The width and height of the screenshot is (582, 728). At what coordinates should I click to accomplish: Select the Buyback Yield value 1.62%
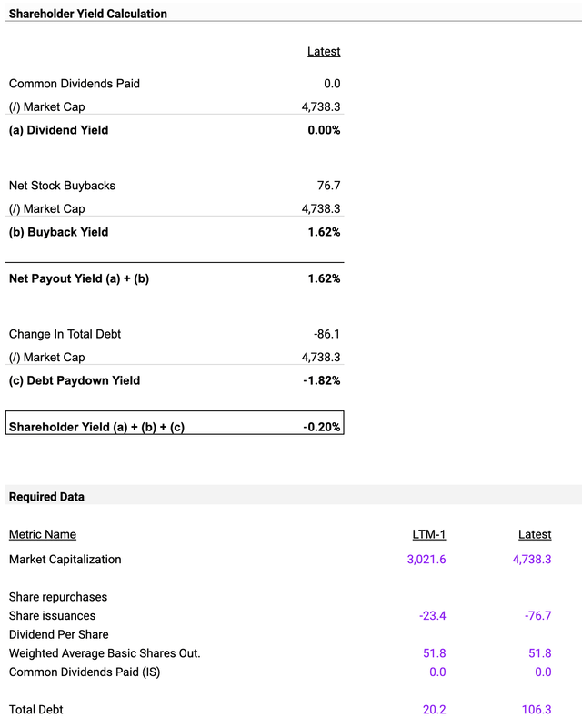pyautogui.click(x=324, y=232)
